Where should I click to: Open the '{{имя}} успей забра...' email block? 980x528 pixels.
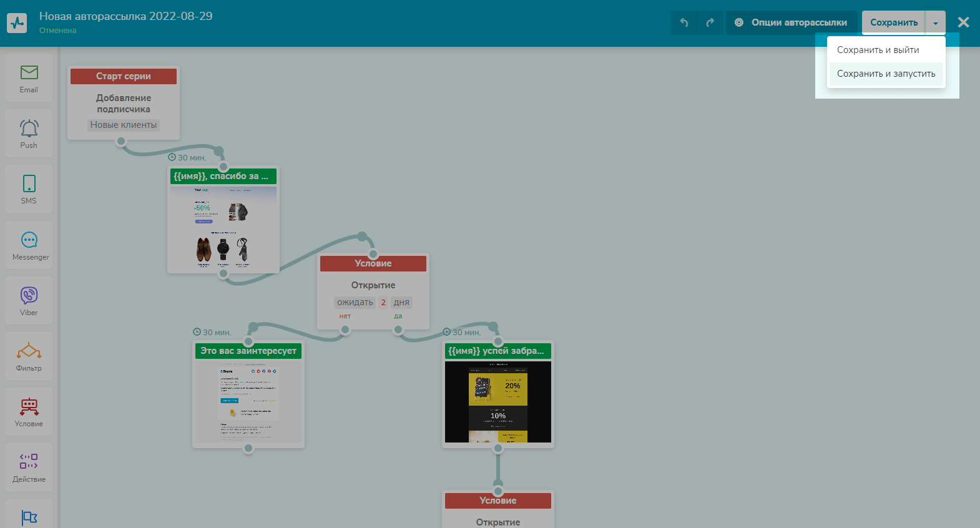[498, 351]
